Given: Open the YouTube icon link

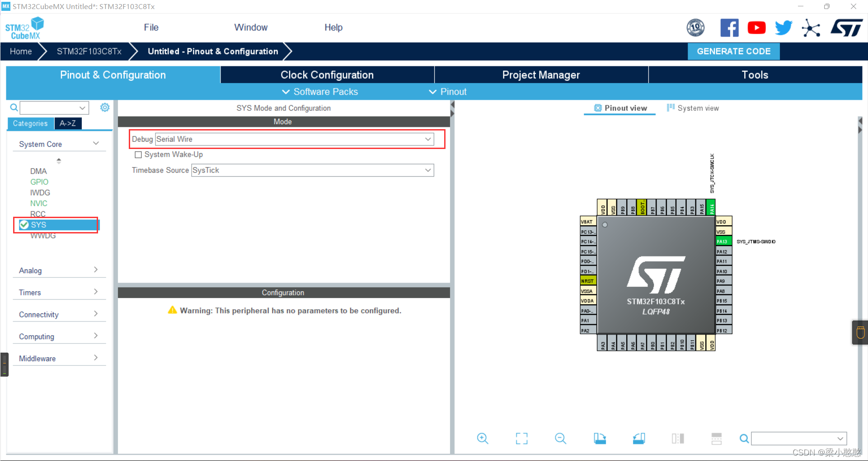Looking at the screenshot, I should 756,28.
